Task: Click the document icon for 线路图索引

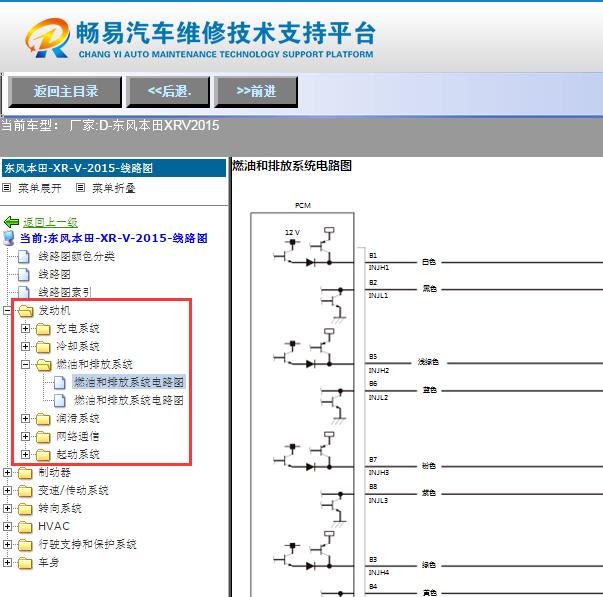Action: (24, 292)
